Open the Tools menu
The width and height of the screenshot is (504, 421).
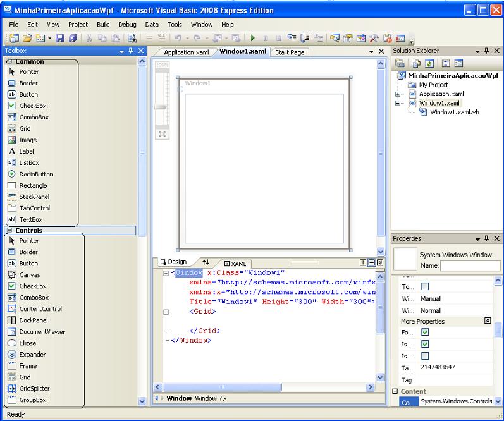(175, 25)
